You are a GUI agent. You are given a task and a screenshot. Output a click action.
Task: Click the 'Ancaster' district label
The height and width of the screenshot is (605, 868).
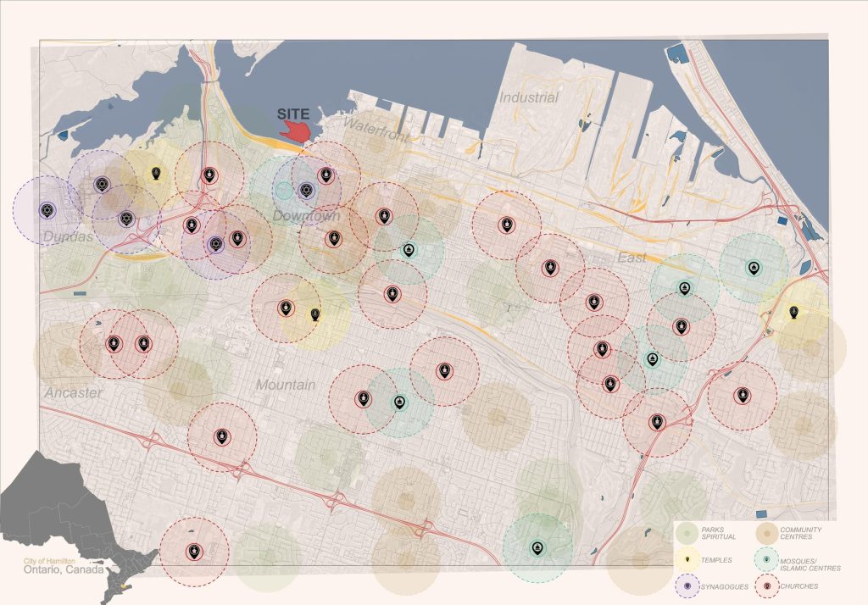pos(74,392)
